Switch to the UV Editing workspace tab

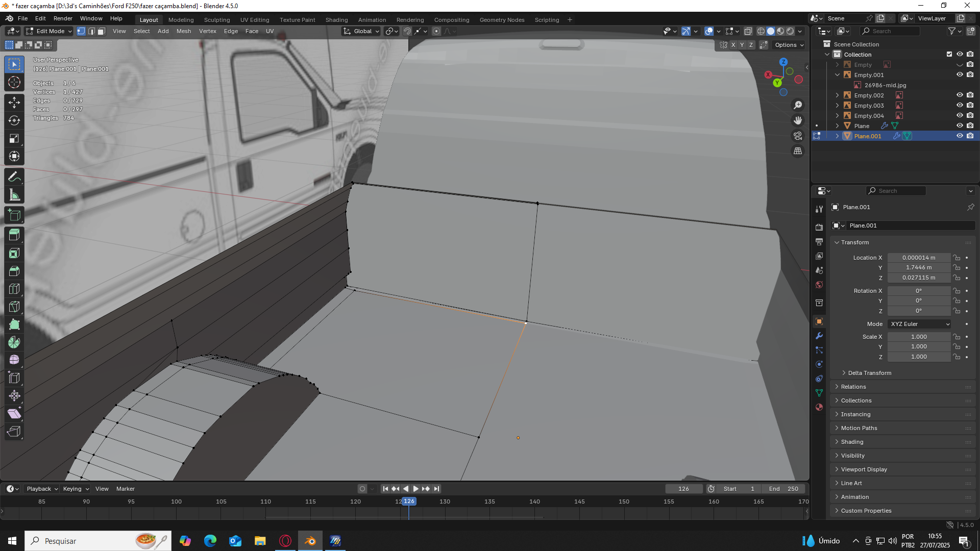[254, 20]
